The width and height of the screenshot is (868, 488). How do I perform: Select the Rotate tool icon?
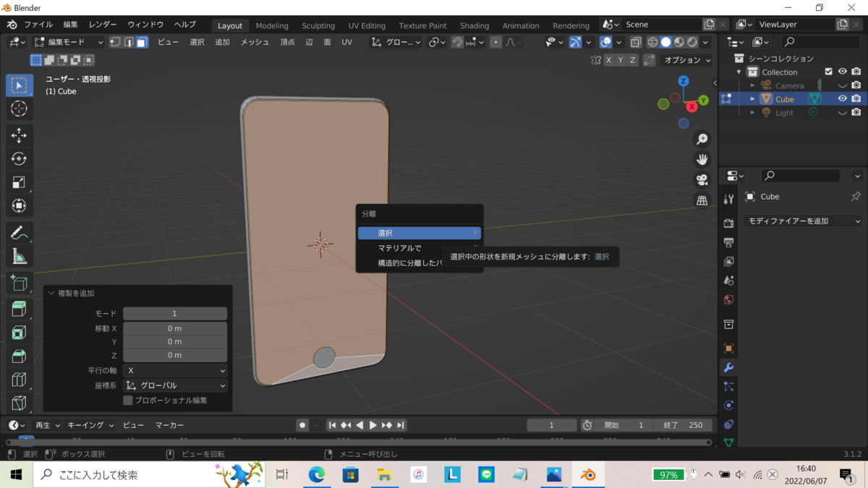pos(20,159)
